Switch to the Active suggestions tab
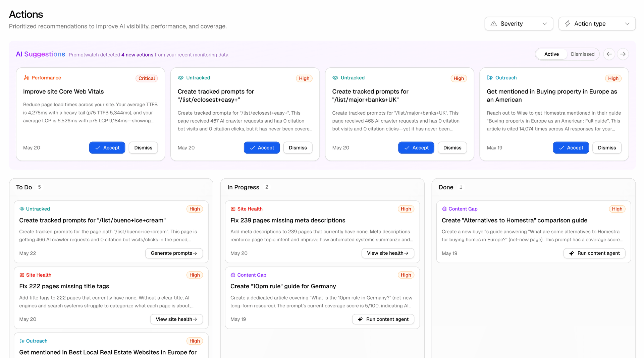 (551, 54)
